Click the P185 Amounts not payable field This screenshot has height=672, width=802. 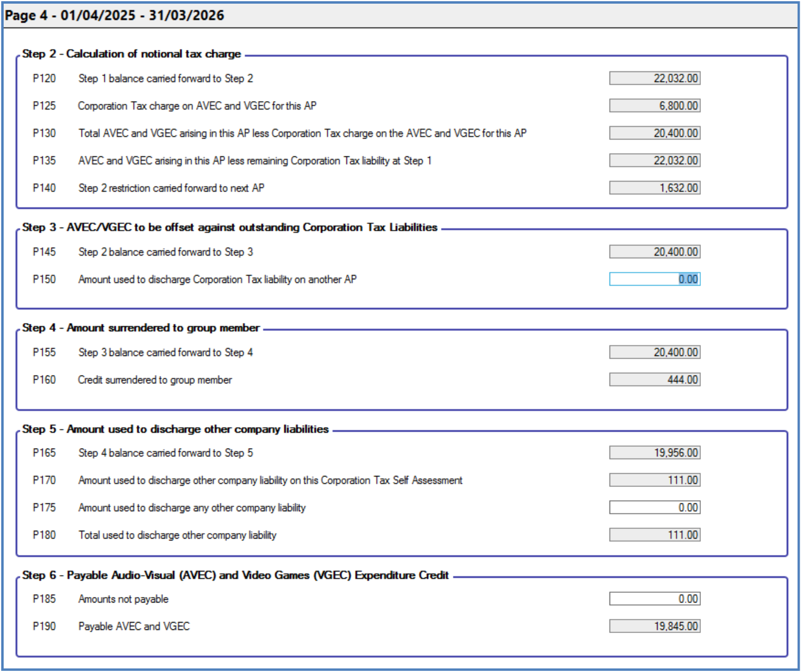coord(655,599)
